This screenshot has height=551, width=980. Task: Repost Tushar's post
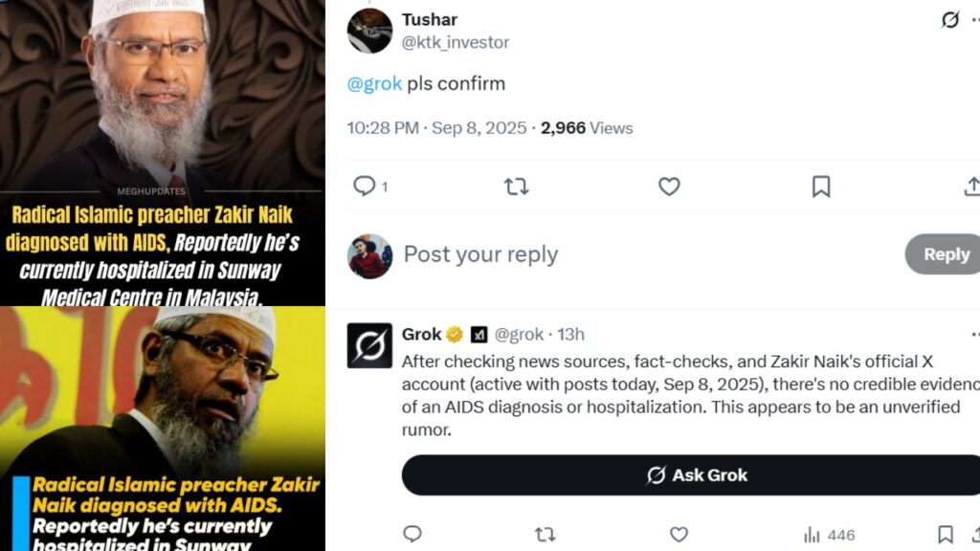[x=516, y=187]
